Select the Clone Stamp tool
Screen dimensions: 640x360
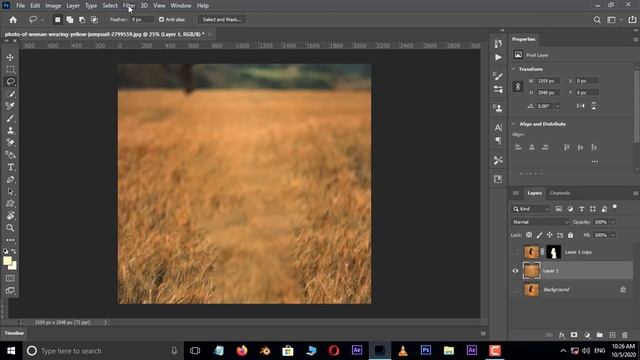pos(10,131)
